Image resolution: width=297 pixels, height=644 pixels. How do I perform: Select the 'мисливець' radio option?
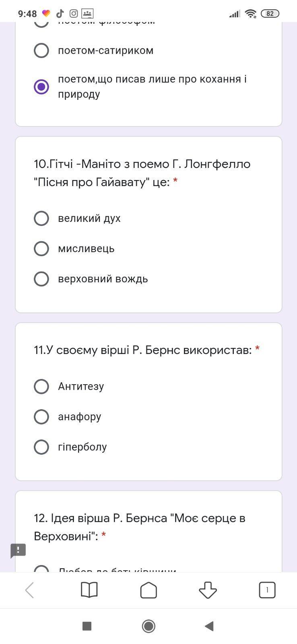point(41,248)
